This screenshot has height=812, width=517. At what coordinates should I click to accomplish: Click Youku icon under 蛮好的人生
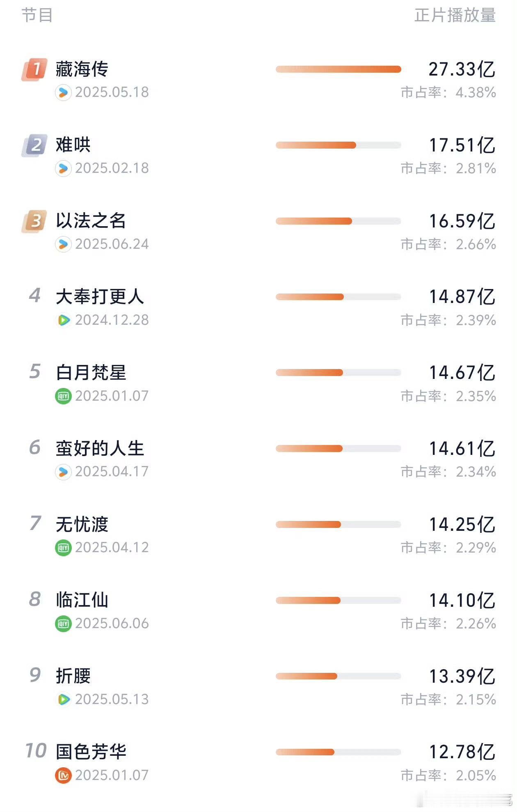point(63,472)
